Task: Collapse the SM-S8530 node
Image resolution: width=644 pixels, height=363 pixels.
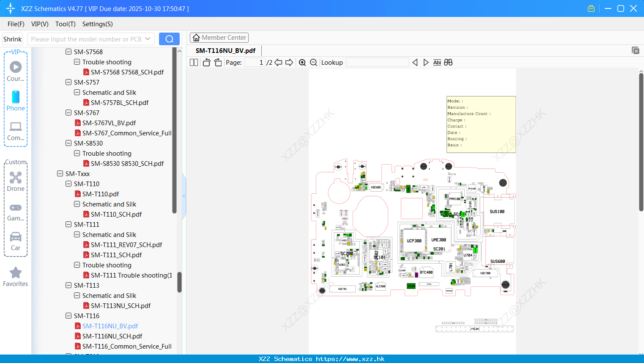Action: (x=69, y=143)
